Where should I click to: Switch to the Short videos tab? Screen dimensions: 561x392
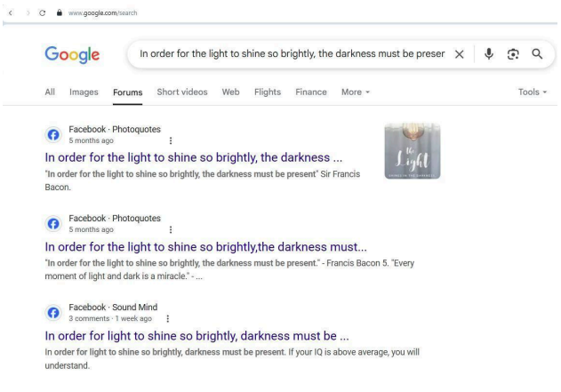pyautogui.click(x=181, y=92)
